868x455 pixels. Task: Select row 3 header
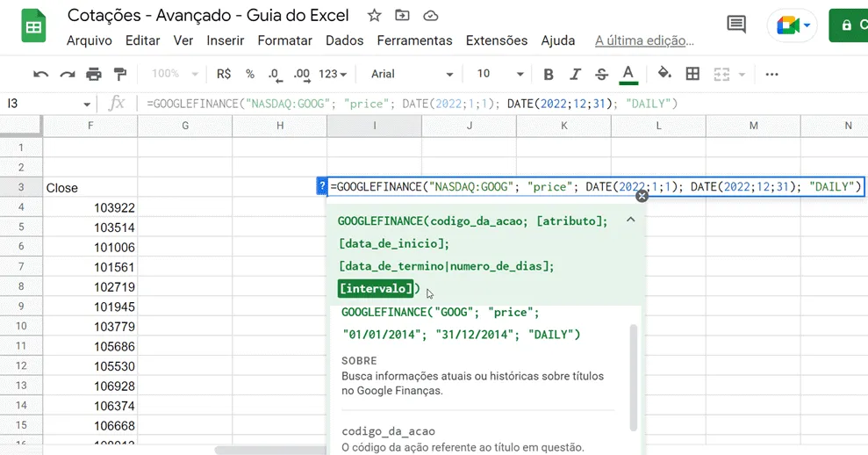[x=21, y=187]
